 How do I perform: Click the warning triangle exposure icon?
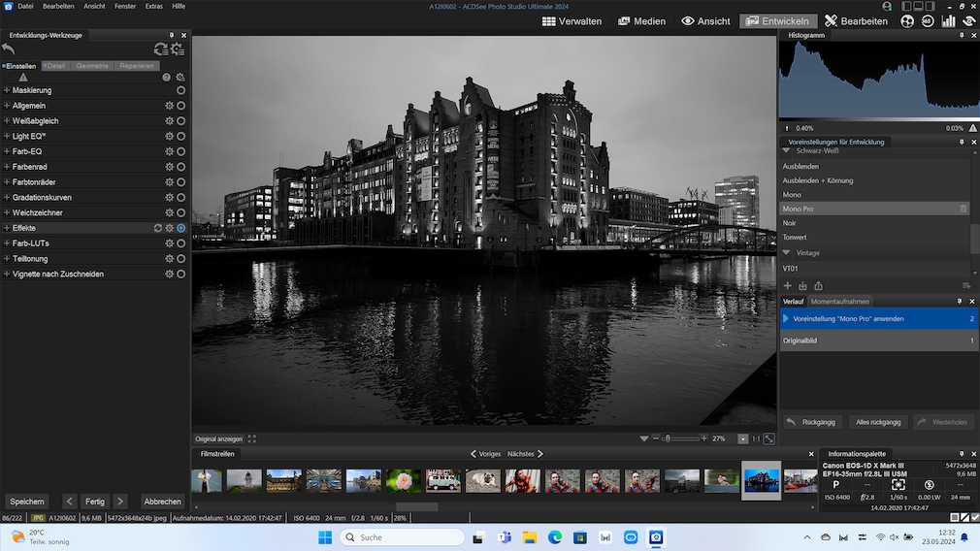pyautogui.click(x=23, y=77)
